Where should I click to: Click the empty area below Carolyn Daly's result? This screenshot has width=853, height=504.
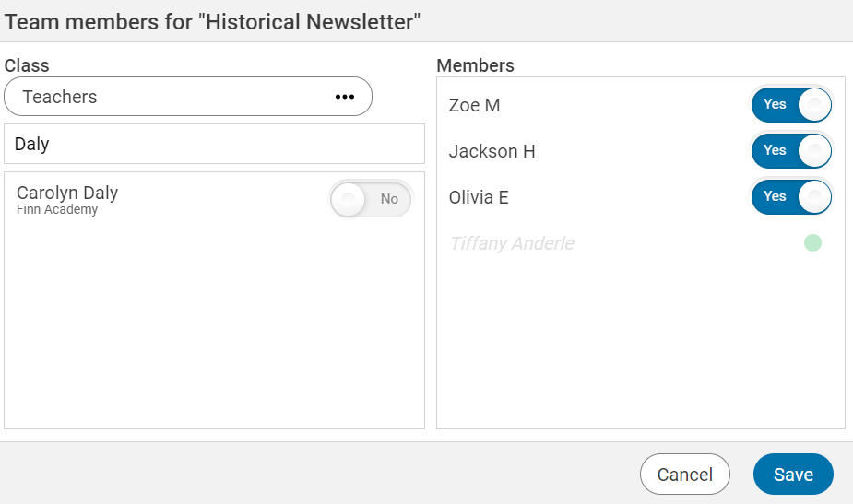214,322
